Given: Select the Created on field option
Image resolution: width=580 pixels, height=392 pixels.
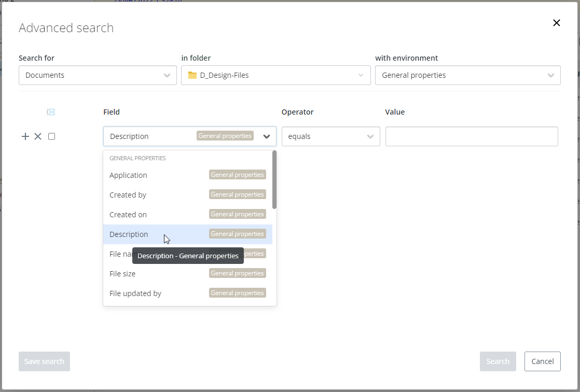Looking at the screenshot, I should [x=128, y=215].
